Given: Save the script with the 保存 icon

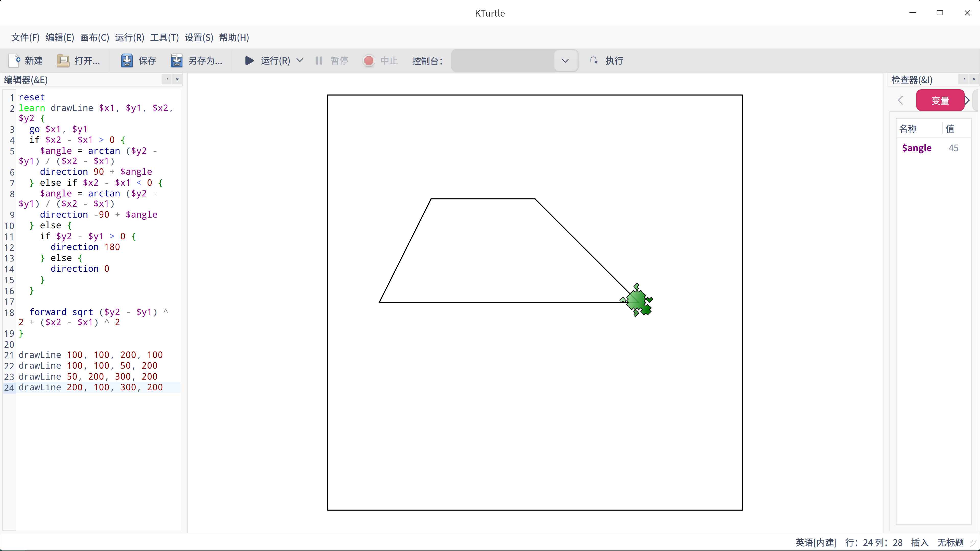Looking at the screenshot, I should coord(127,60).
